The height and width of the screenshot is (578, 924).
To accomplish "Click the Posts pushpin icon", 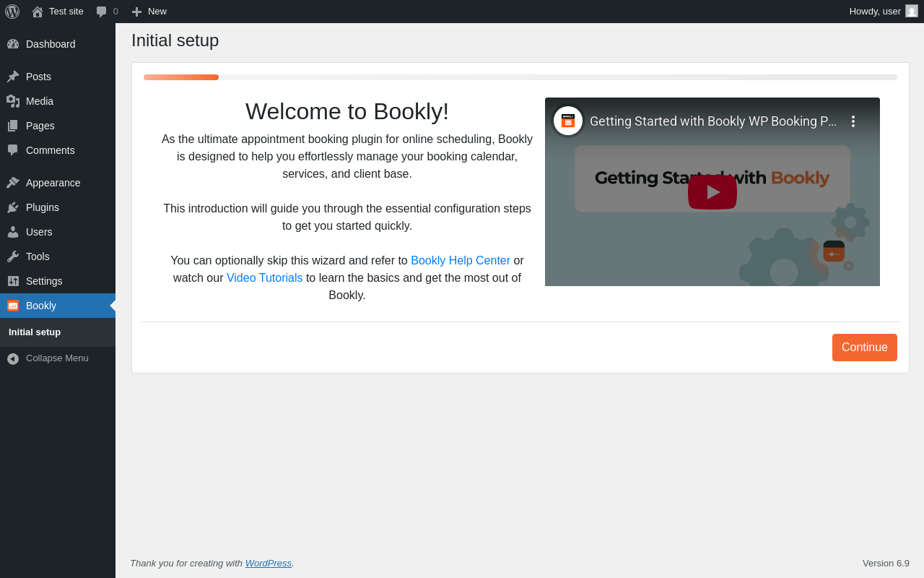I will pos(13,77).
